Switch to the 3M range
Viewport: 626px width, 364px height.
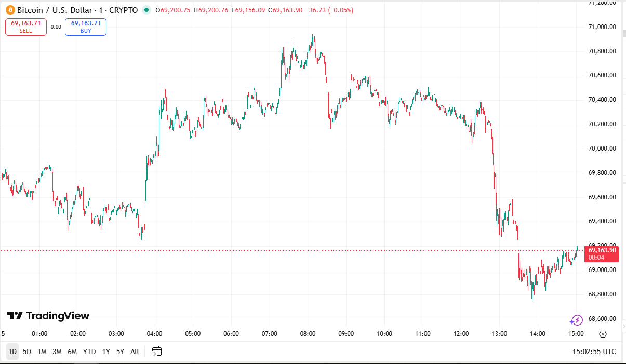[x=57, y=352]
